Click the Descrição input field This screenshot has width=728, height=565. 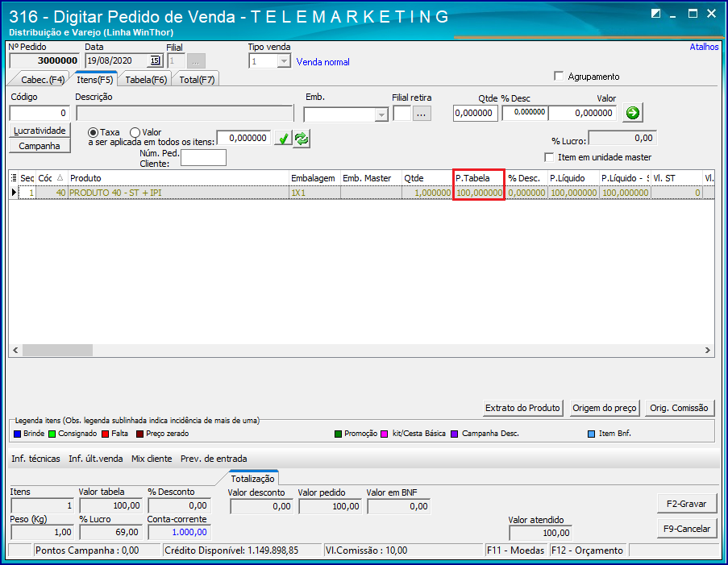pos(185,114)
